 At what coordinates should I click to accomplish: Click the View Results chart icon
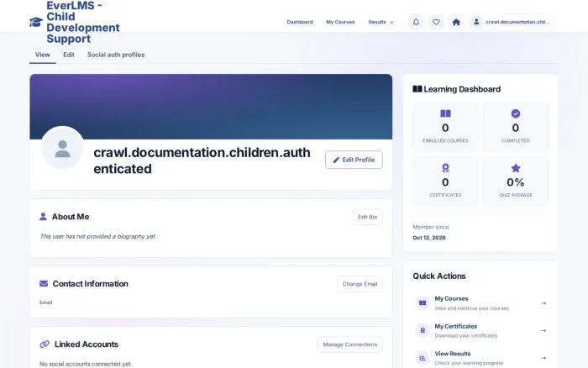pyautogui.click(x=423, y=358)
